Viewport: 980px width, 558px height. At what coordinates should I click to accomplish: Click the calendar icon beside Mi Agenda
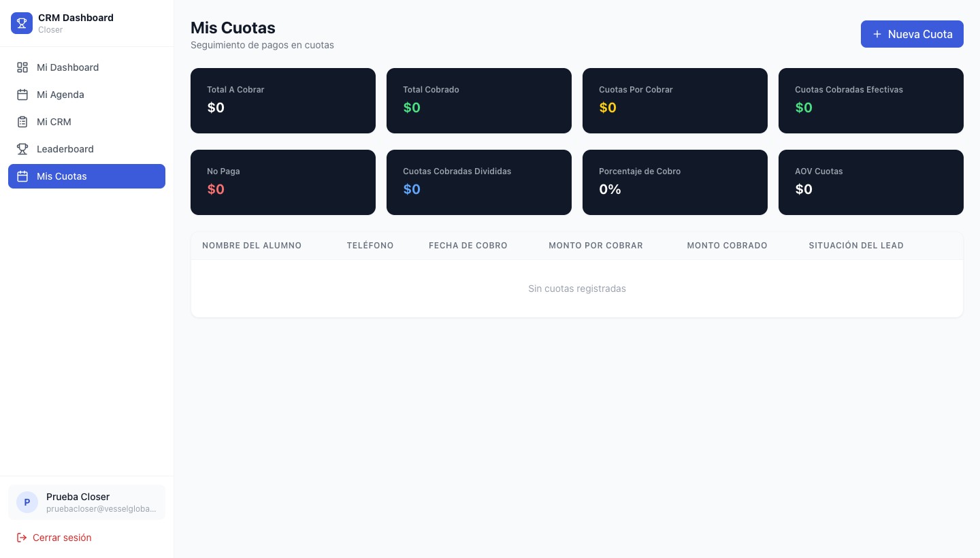coord(22,95)
